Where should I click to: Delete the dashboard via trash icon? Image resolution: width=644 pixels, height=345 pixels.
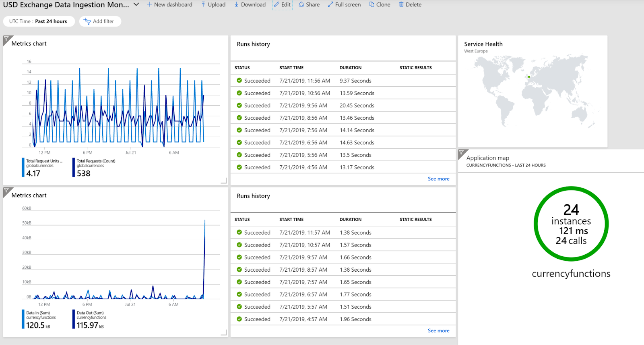point(401,5)
